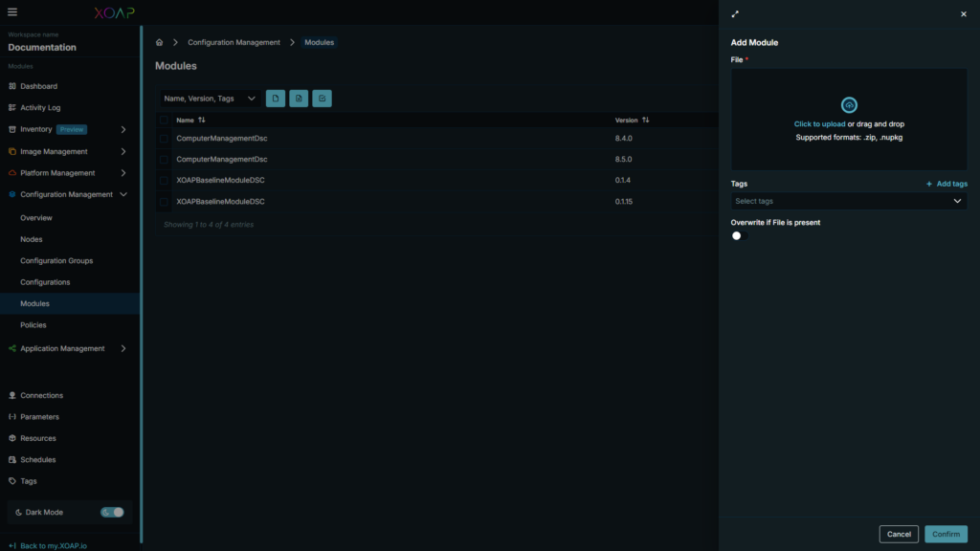Click the Activity Log sidebar icon
This screenshot has height=551, width=980.
click(x=11, y=107)
